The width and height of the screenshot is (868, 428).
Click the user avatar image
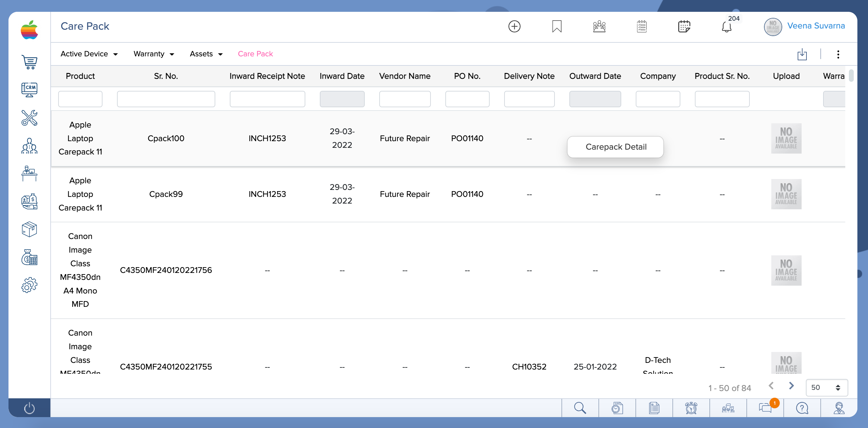click(x=772, y=26)
